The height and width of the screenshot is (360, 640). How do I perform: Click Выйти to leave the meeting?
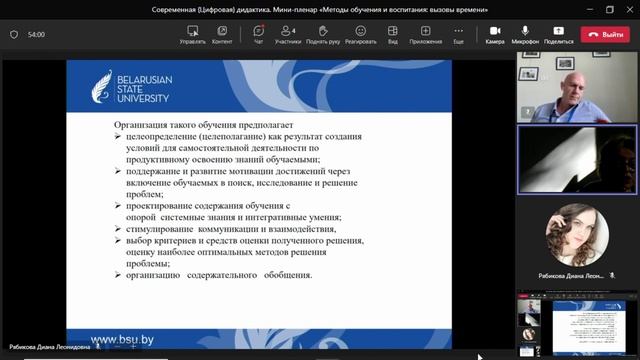point(605,35)
